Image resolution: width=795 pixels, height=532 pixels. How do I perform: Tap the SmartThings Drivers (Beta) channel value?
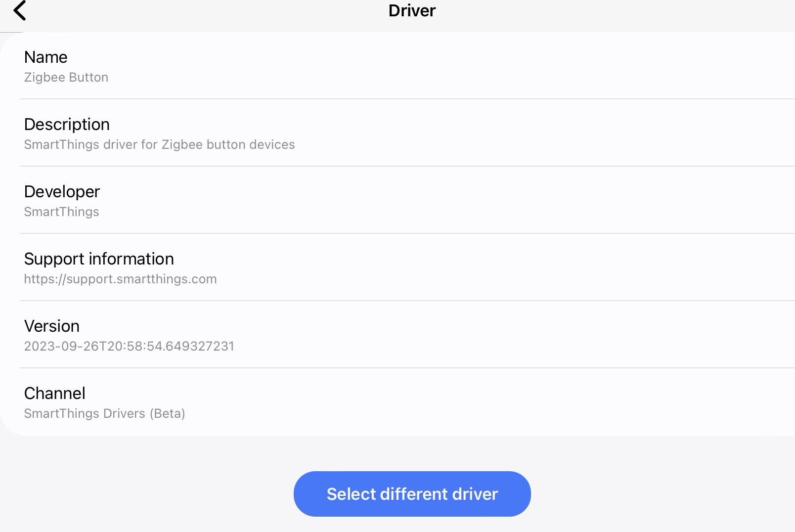click(x=104, y=413)
